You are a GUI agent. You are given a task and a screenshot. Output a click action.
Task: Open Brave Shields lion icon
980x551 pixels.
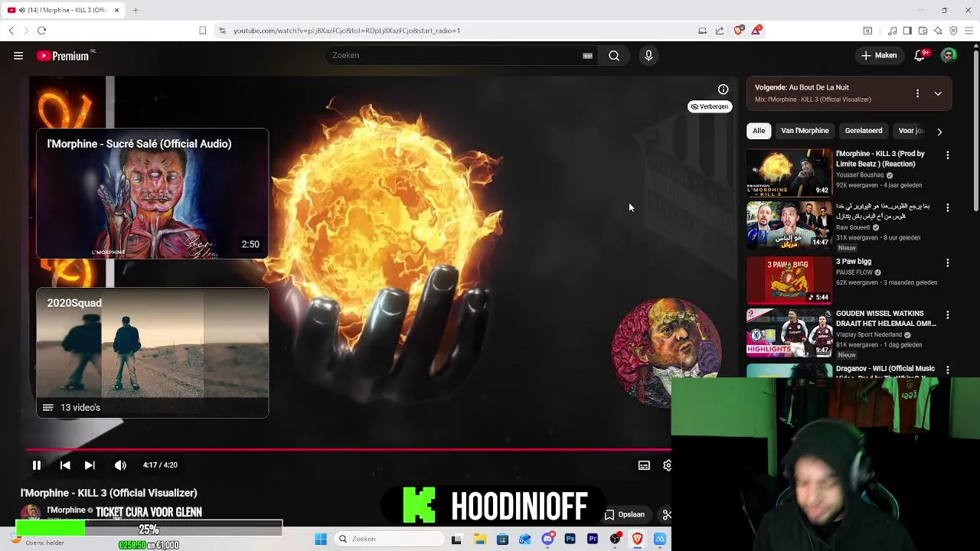(738, 30)
